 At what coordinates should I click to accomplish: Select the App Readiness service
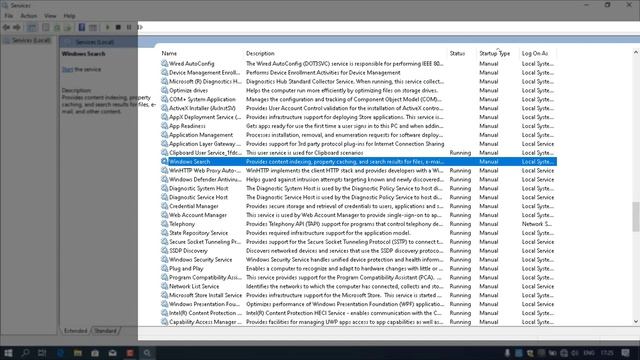tap(358, 126)
